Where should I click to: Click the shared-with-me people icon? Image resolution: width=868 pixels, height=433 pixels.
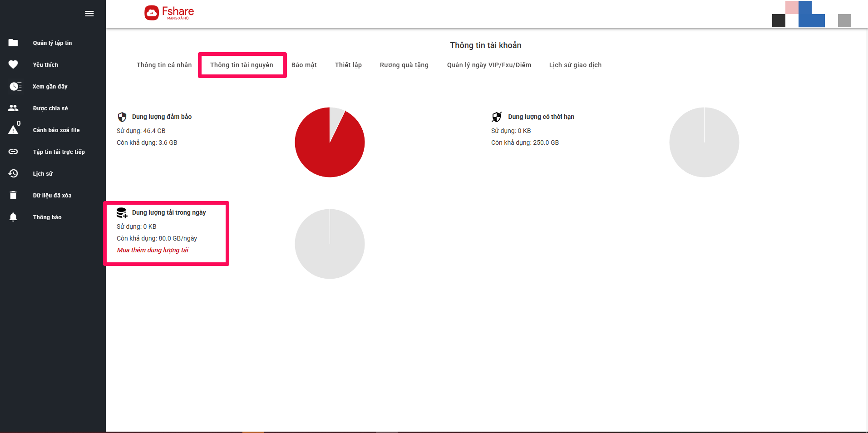[13, 108]
